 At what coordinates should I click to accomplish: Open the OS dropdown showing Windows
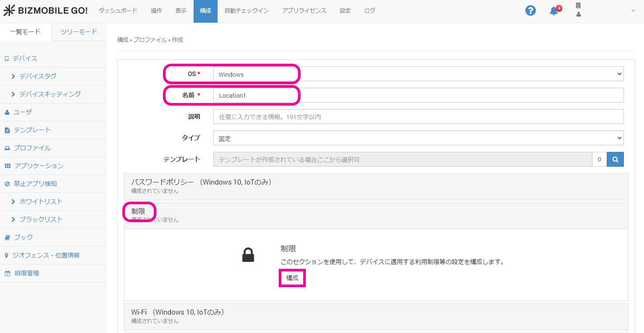[418, 74]
